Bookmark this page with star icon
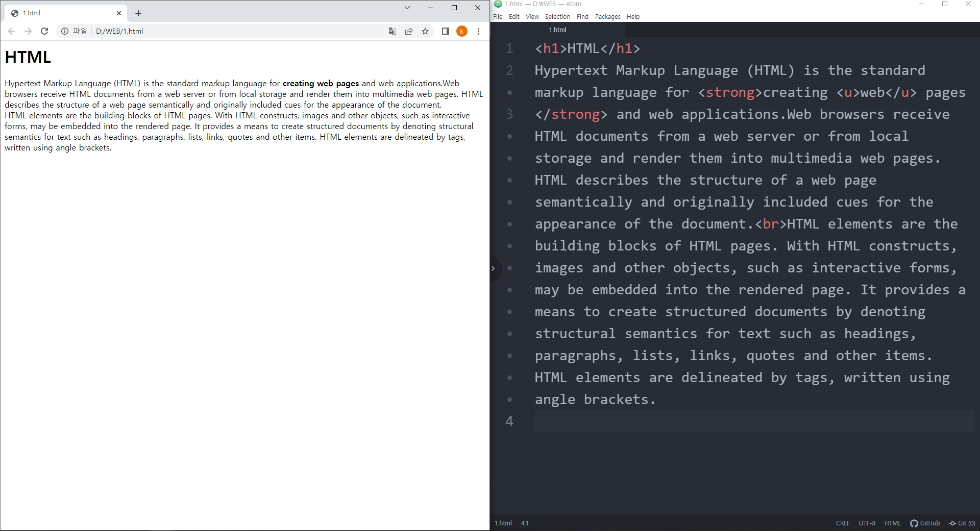This screenshot has height=531, width=980. 425,31
